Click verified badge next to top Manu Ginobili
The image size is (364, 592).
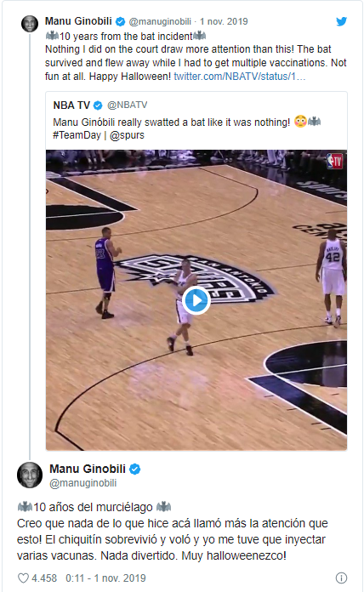tap(120, 21)
